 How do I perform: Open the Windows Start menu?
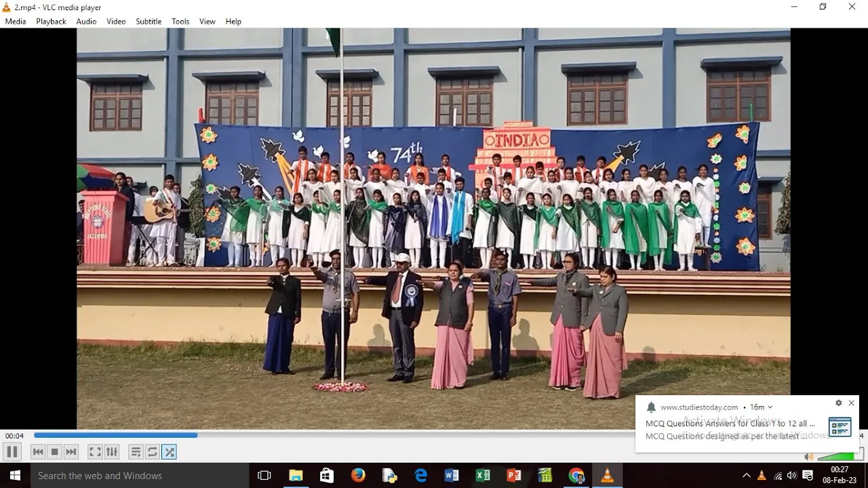[15, 476]
